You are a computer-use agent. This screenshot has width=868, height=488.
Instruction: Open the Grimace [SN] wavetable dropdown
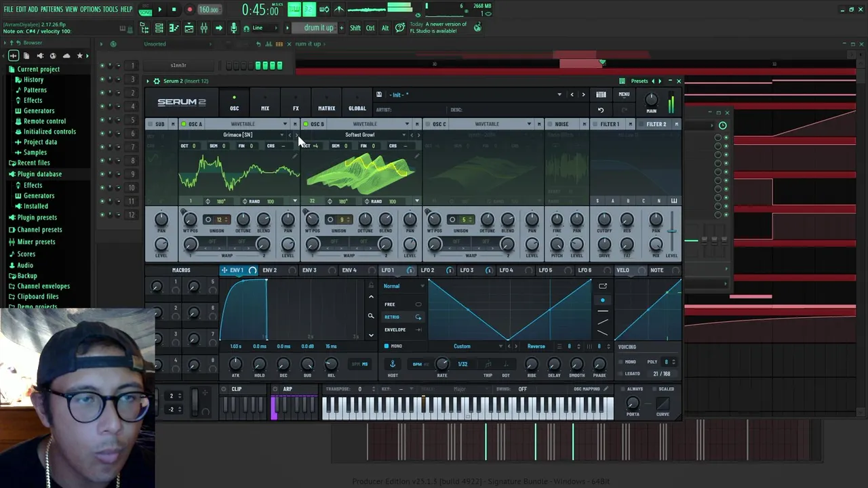pos(282,135)
